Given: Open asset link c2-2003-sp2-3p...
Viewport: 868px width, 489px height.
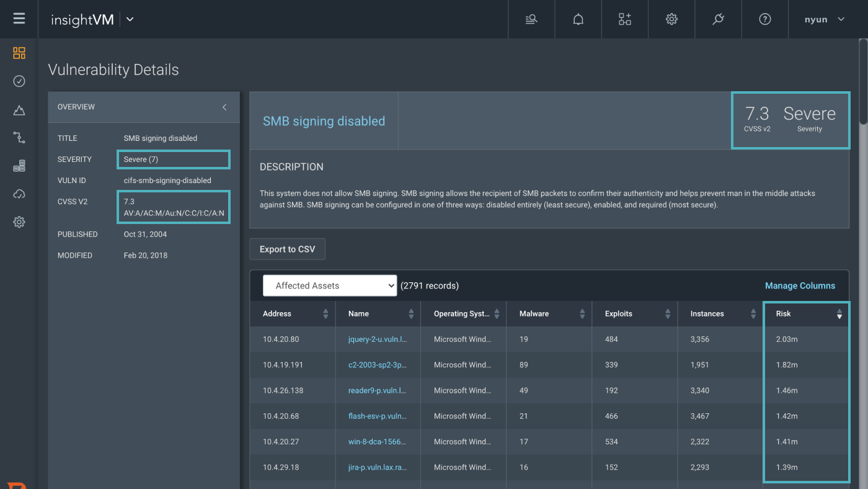Looking at the screenshot, I should pos(377,365).
